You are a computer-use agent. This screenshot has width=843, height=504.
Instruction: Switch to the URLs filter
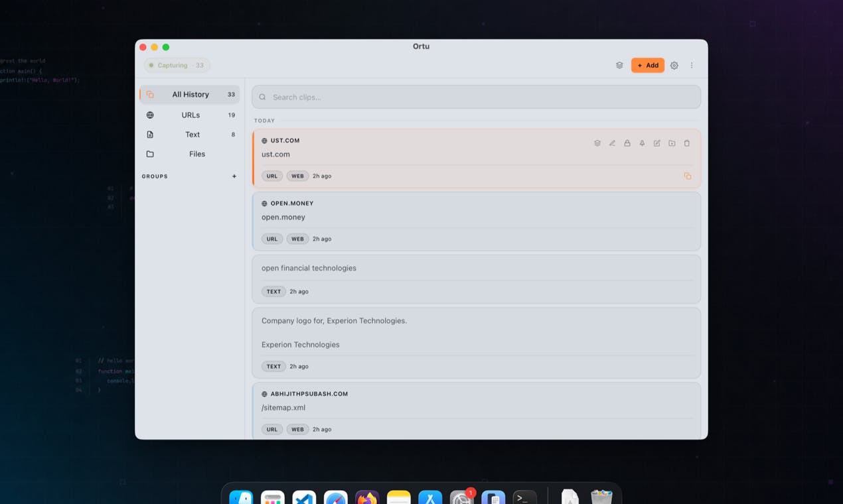click(x=189, y=115)
